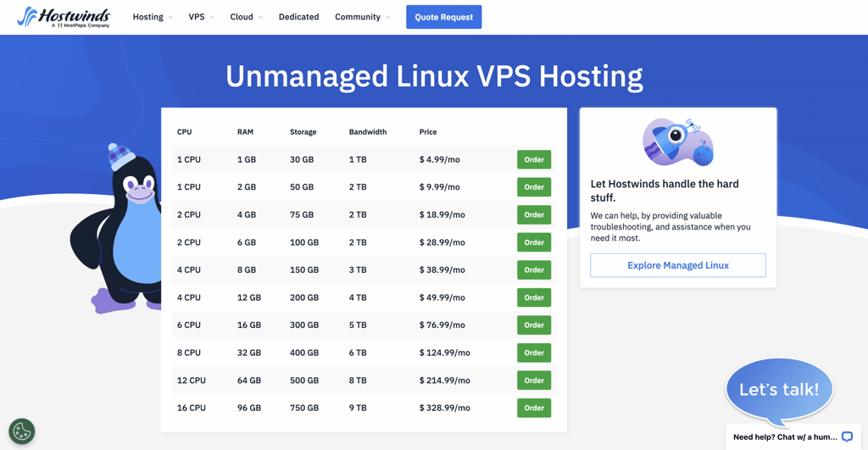Viewport: 868px width, 450px height.
Task: Order the $124.99/mo plan
Action: coord(534,353)
